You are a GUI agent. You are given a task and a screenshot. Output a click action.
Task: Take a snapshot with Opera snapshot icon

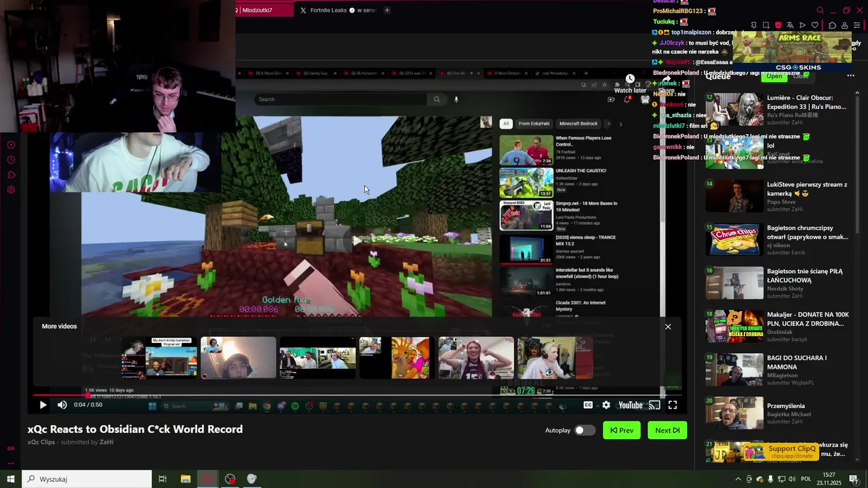point(766,25)
